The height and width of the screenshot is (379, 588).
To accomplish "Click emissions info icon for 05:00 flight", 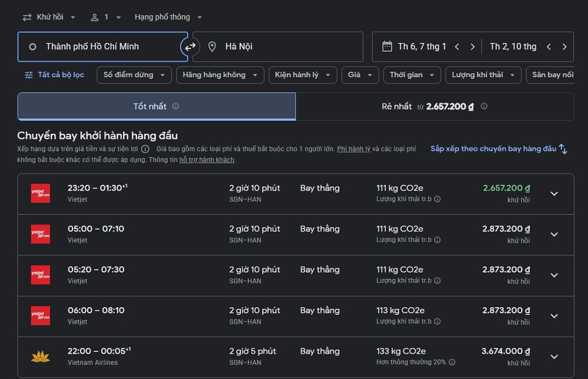I will 437,240.
